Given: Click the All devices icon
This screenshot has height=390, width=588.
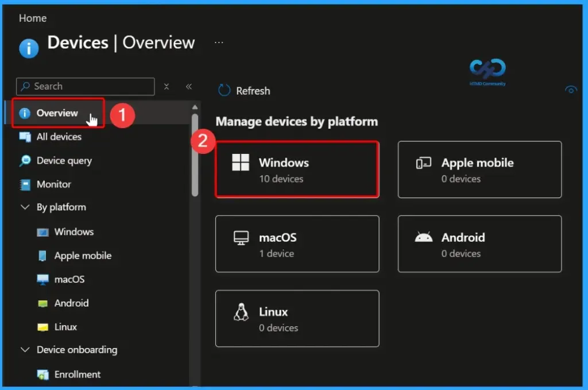Looking at the screenshot, I should coord(25,137).
